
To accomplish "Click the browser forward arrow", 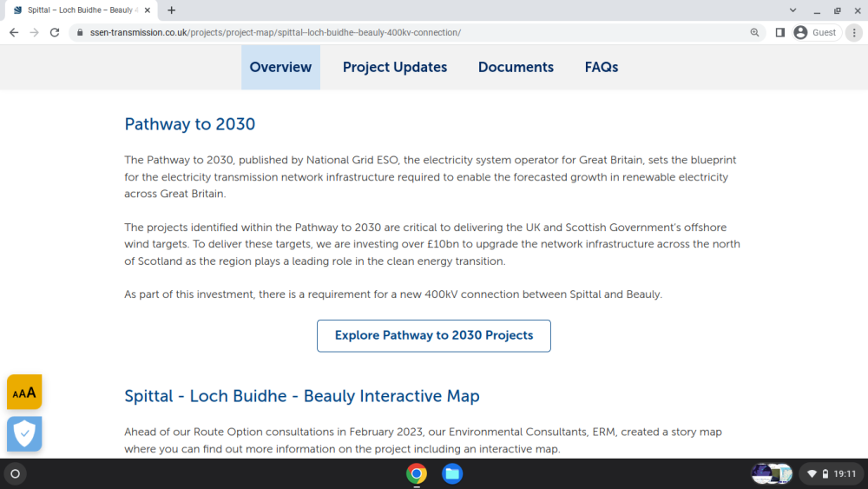I will (x=35, y=33).
